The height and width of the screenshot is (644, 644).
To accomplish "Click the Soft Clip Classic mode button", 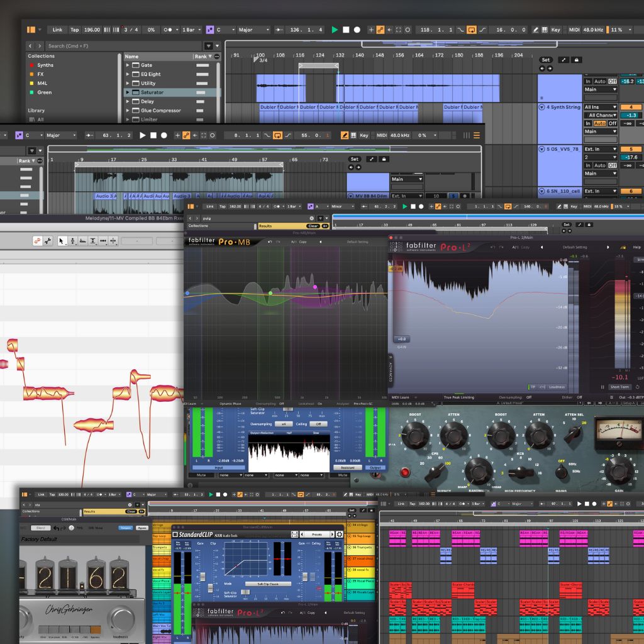I will pyautogui.click(x=269, y=584).
